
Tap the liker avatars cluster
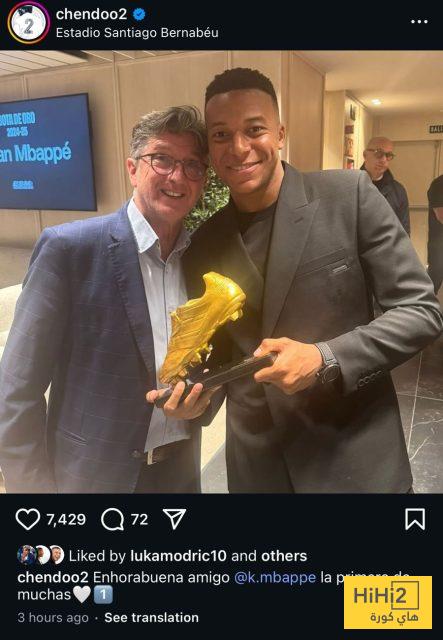(x=41, y=555)
